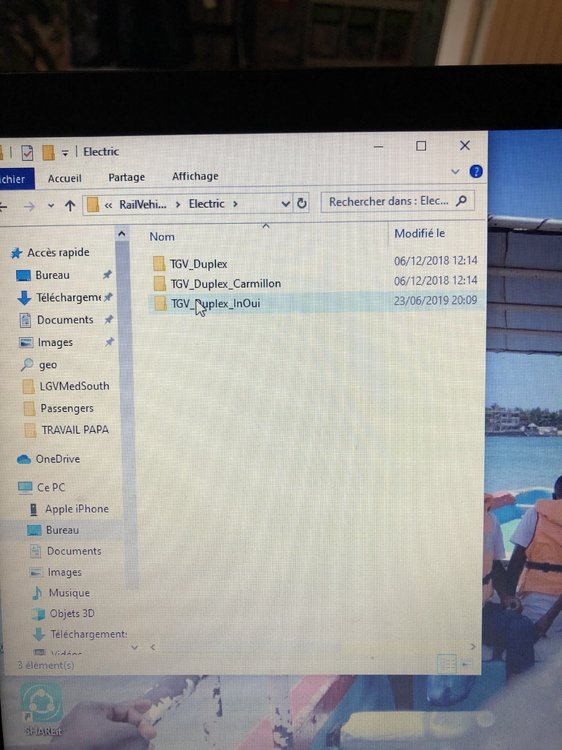The height and width of the screenshot is (750, 562).
Task: Refresh the Electric folder view
Action: coord(301,203)
